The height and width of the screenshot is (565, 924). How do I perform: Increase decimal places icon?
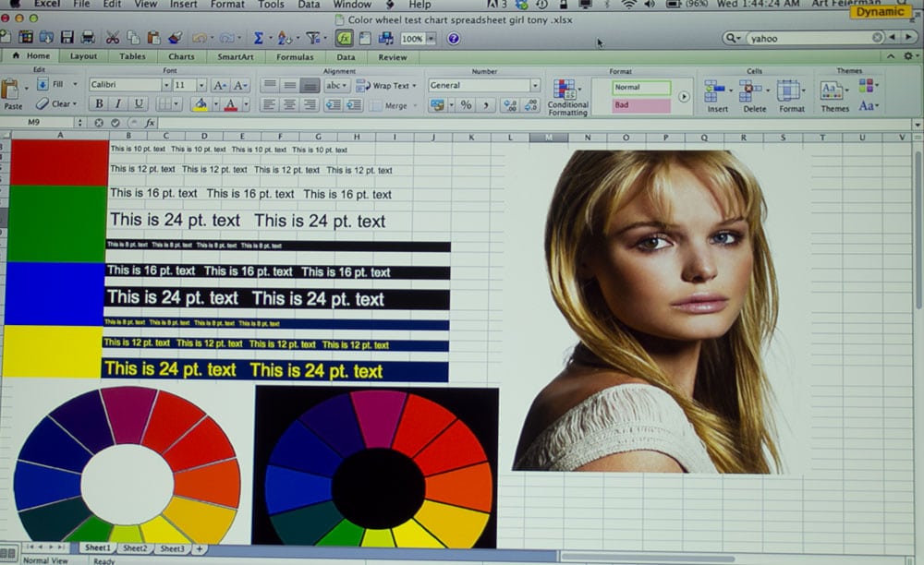tap(510, 104)
